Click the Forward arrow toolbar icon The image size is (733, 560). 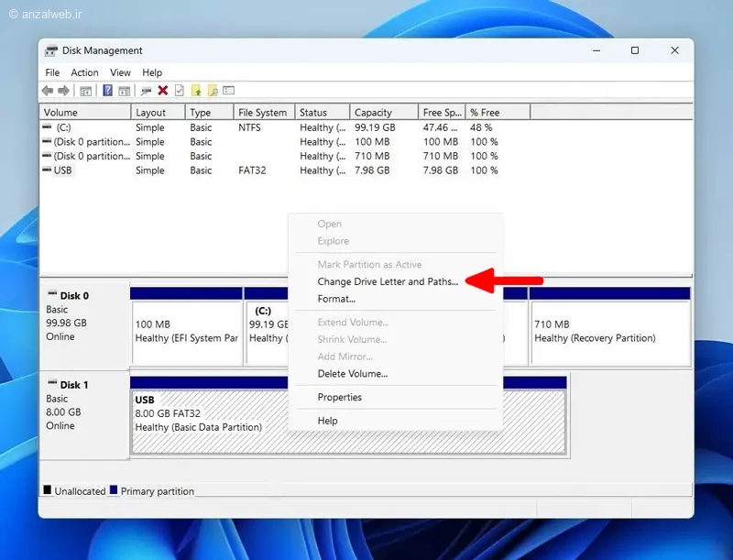(63, 91)
